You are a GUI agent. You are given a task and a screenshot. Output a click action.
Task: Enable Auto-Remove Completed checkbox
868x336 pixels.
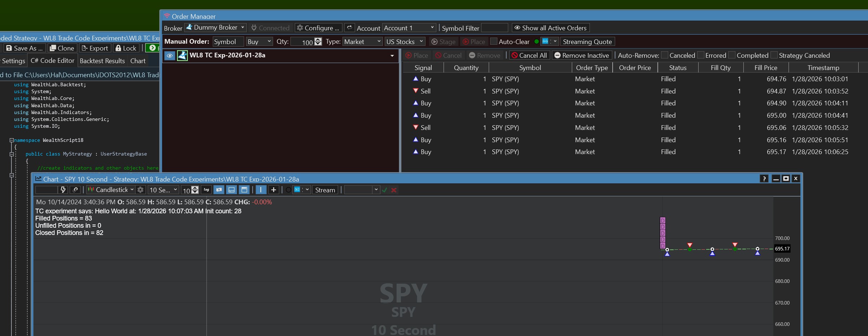pyautogui.click(x=731, y=55)
